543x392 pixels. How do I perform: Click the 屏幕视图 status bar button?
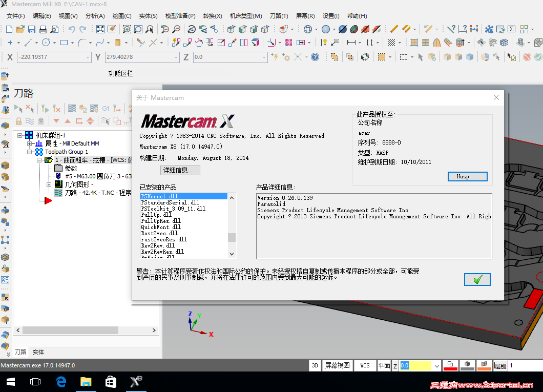337,365
